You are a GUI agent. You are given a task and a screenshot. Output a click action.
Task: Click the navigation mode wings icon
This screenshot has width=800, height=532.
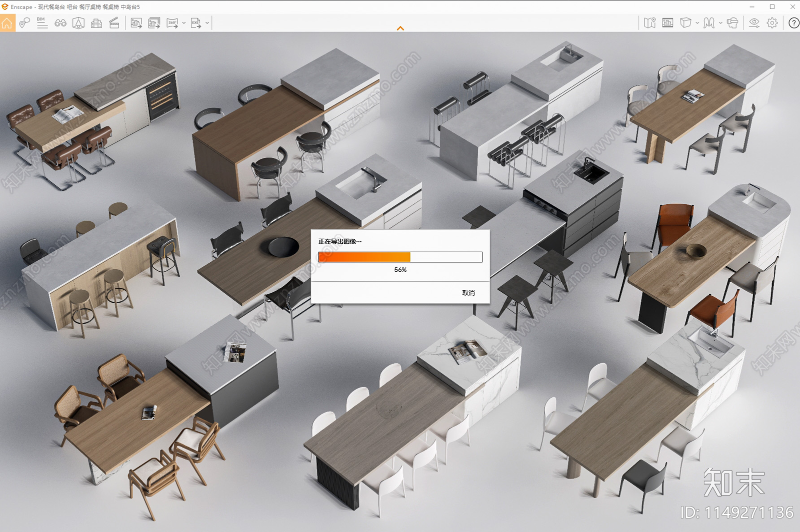(709, 23)
